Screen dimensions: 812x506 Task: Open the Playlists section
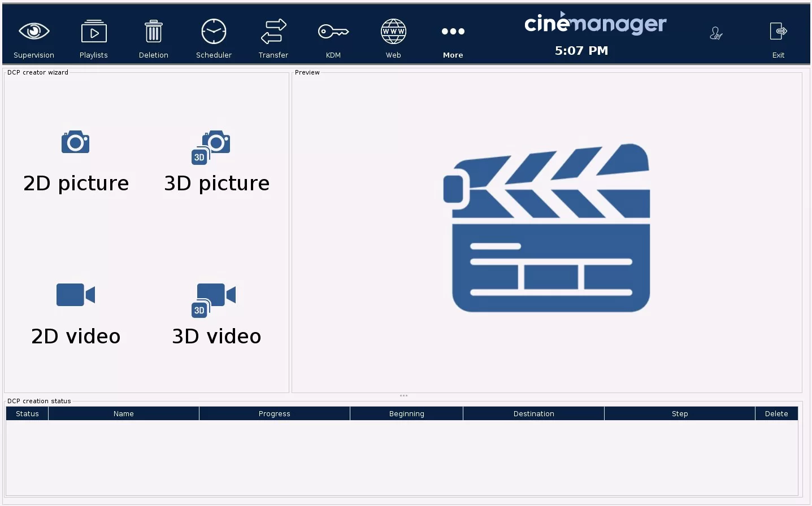click(94, 32)
